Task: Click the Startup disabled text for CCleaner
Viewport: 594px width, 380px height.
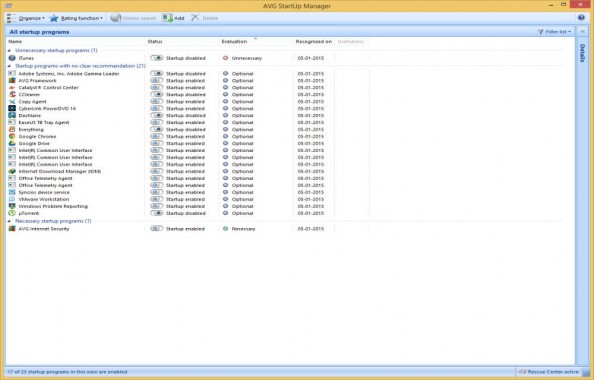Action: pyautogui.click(x=186, y=94)
